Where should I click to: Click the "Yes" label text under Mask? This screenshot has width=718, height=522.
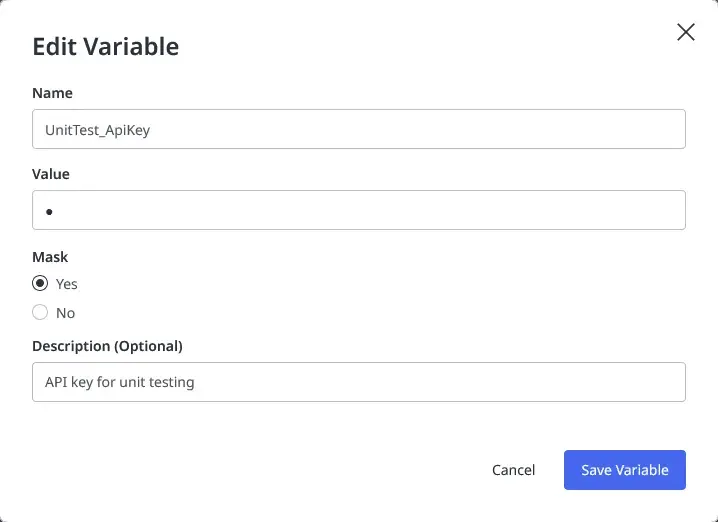click(67, 284)
